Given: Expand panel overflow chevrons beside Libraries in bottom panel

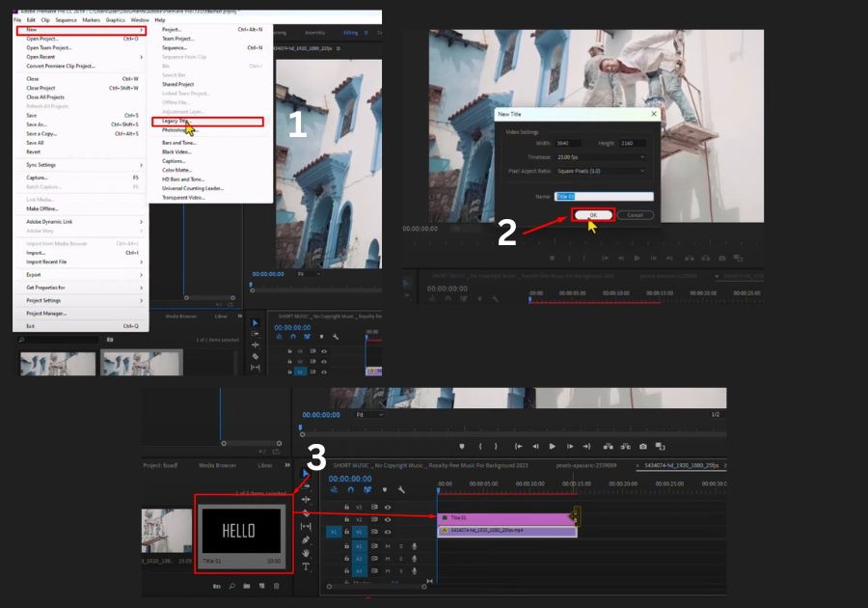Looking at the screenshot, I should (x=287, y=465).
